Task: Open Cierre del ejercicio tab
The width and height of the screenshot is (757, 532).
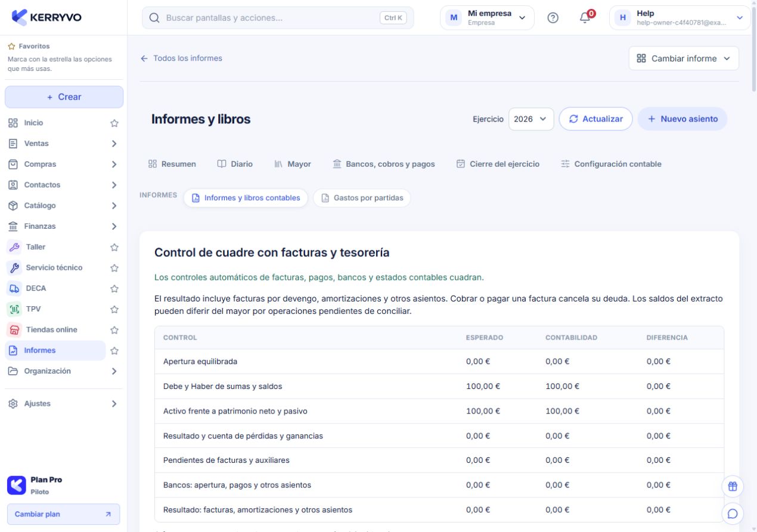Action: [x=498, y=164]
